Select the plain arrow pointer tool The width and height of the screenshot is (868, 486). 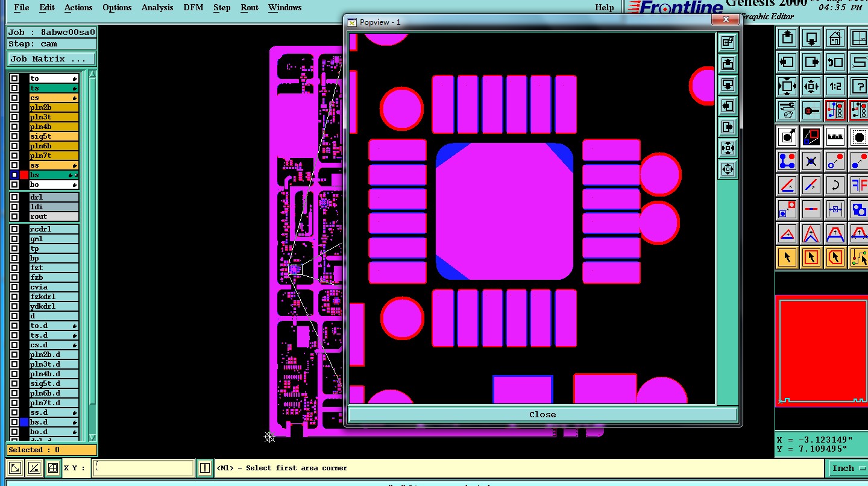pos(787,257)
